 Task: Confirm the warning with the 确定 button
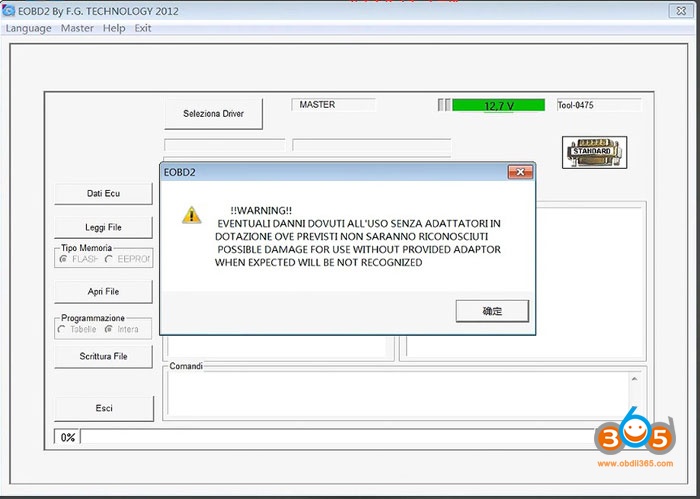coord(492,311)
